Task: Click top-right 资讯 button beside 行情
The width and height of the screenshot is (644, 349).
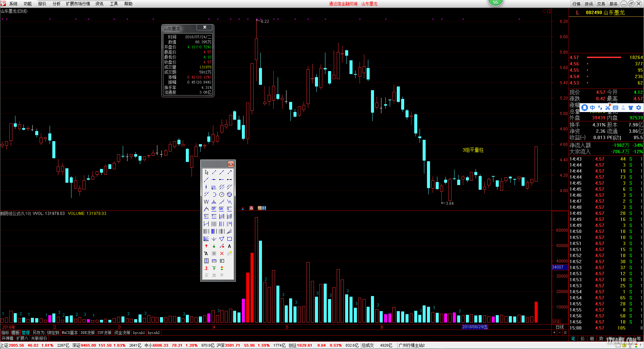Action: coord(589,4)
